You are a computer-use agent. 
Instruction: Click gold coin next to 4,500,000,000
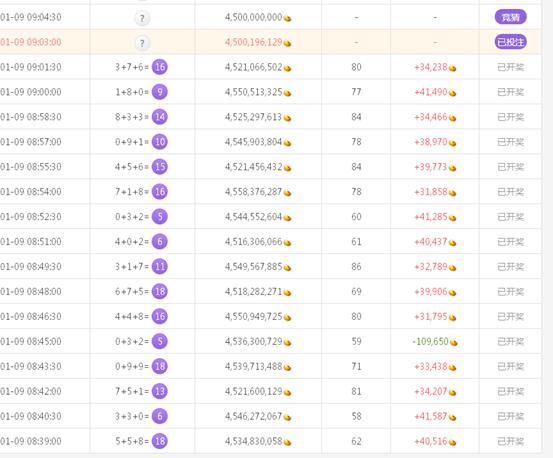[x=287, y=18]
